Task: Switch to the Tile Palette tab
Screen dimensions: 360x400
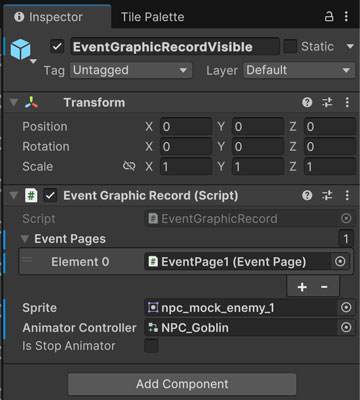Action: [x=152, y=17]
